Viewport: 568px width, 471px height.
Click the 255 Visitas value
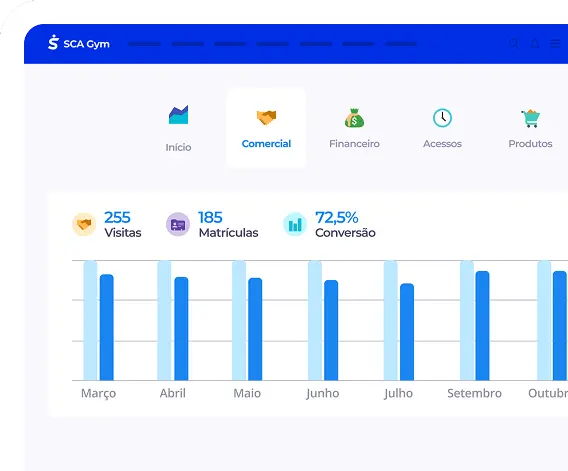[x=117, y=217]
